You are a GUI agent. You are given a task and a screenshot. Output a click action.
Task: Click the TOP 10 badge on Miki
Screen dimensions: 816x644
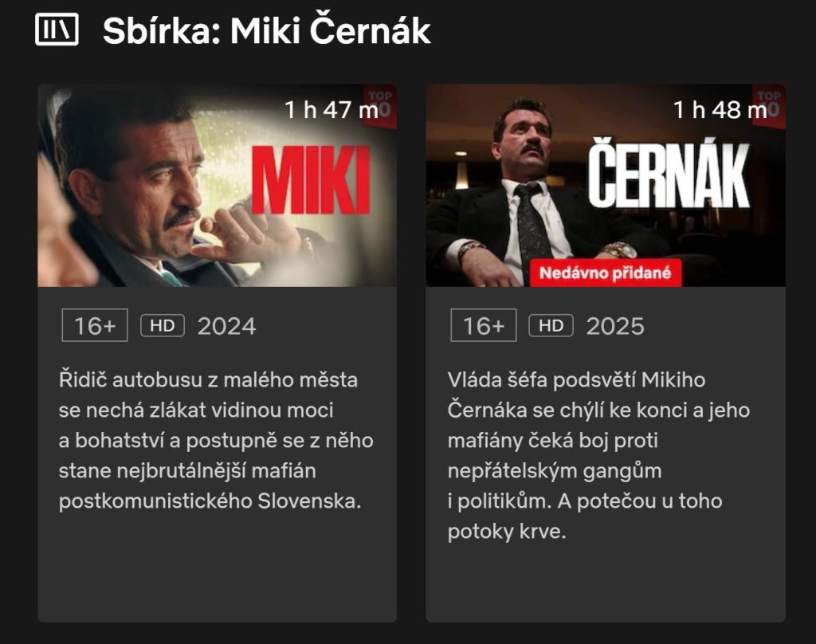point(382,105)
